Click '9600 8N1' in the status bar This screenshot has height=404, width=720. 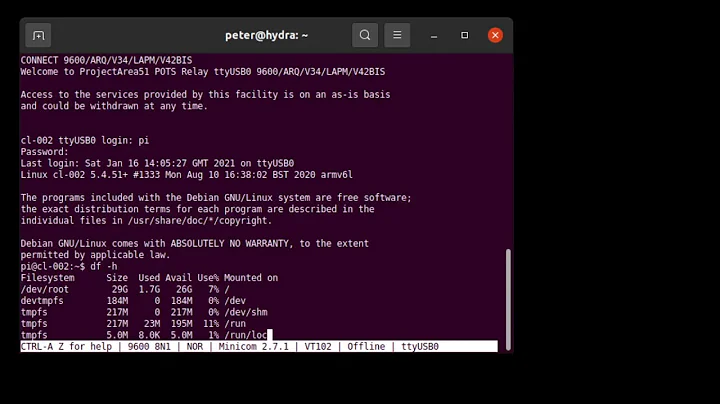(x=149, y=347)
